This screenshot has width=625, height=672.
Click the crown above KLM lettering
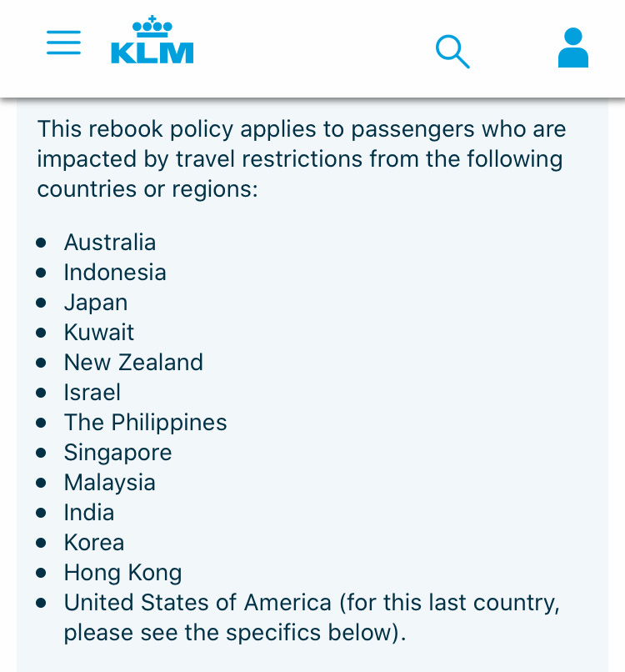point(152,26)
